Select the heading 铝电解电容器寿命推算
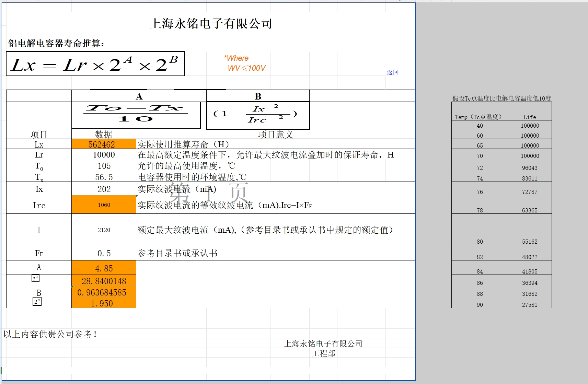Viewport: 588px width, 384px height. (56, 43)
